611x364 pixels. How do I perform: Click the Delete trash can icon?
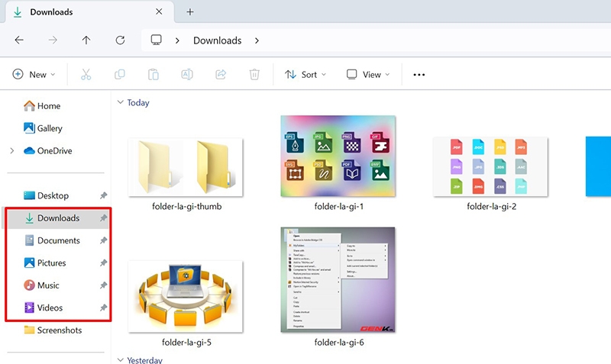(x=254, y=75)
